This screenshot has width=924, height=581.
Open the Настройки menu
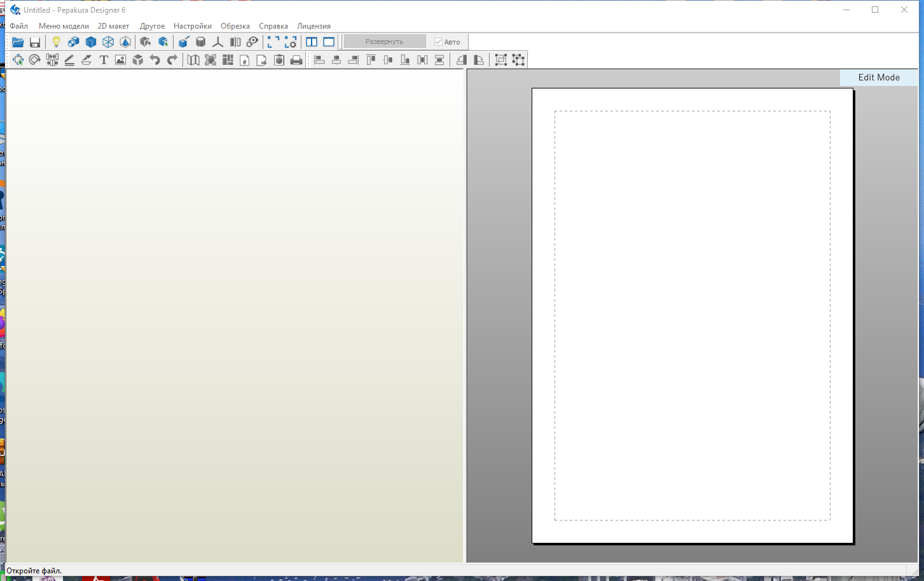click(x=192, y=26)
